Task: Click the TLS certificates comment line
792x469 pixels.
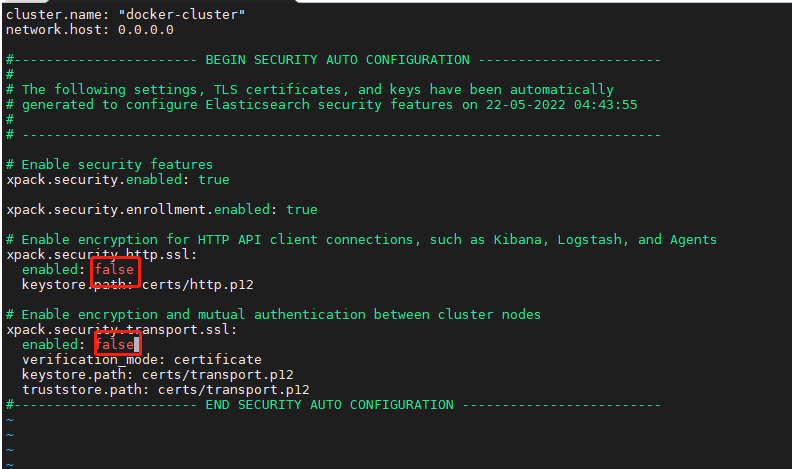Action: tap(310, 90)
